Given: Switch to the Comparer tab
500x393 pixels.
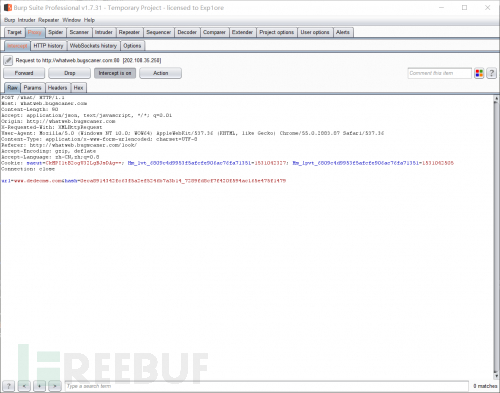Looking at the screenshot, I should pos(214,32).
